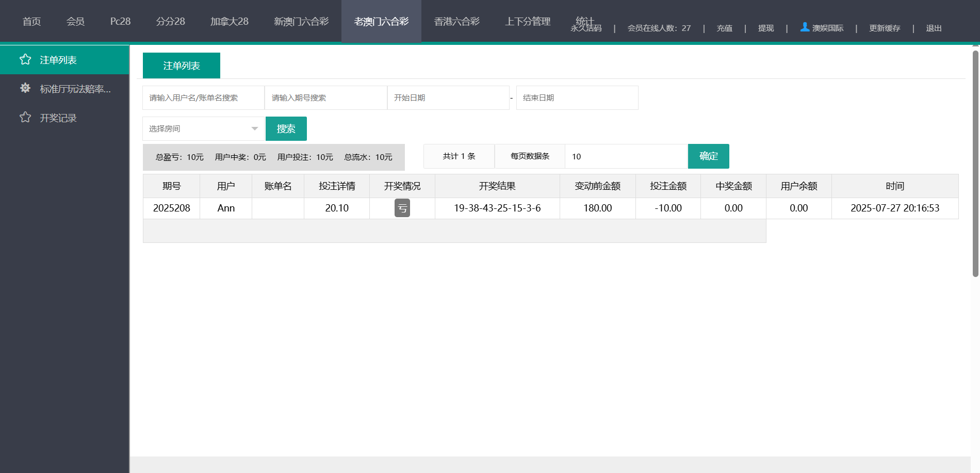Open the 充值 recharge link
Viewport: 980px width, 473px height.
coord(724,28)
